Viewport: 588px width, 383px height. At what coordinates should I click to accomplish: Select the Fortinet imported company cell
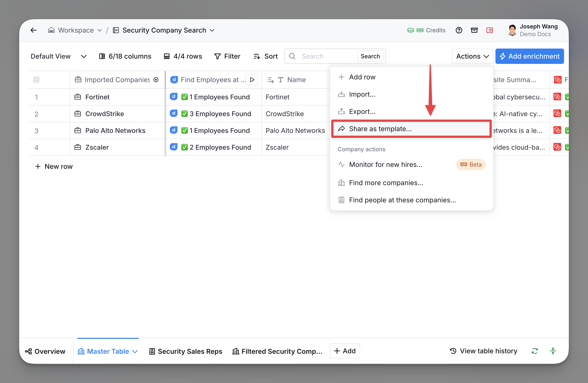point(117,97)
